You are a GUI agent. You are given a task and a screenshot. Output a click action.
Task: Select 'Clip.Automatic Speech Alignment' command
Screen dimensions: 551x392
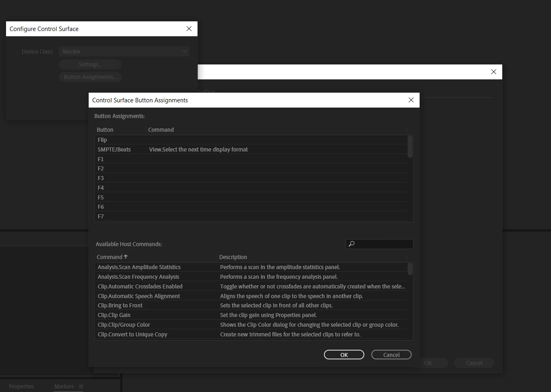point(139,296)
